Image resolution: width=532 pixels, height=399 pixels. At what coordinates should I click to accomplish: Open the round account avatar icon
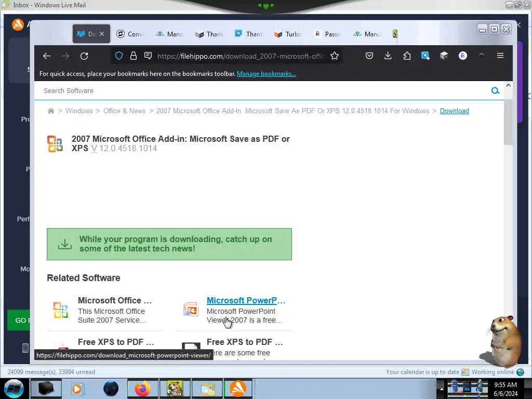463,56
